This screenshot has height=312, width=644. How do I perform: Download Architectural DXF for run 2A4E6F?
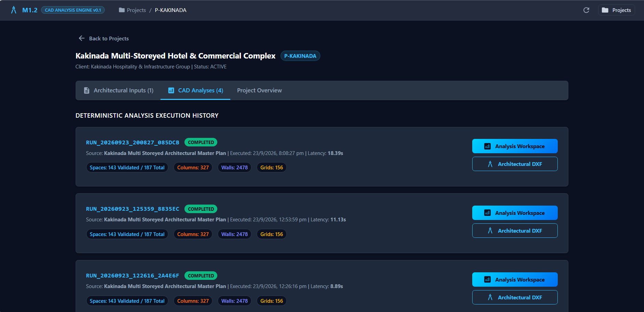pyautogui.click(x=515, y=297)
